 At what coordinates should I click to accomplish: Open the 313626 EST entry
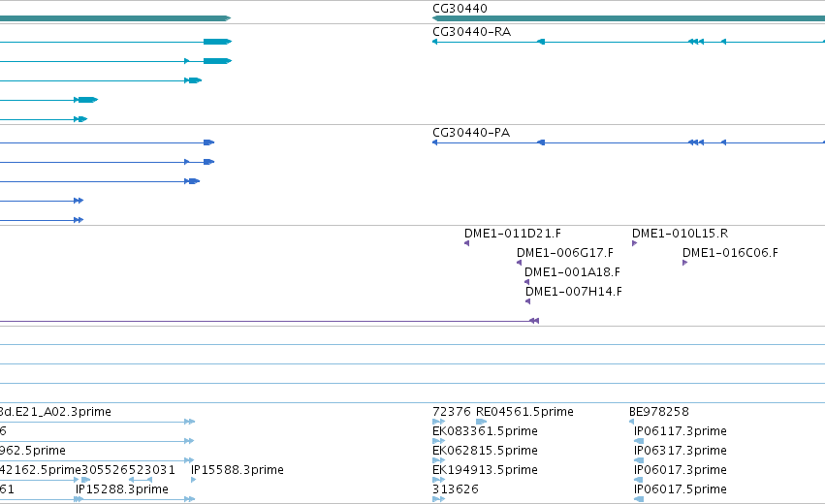(456, 489)
